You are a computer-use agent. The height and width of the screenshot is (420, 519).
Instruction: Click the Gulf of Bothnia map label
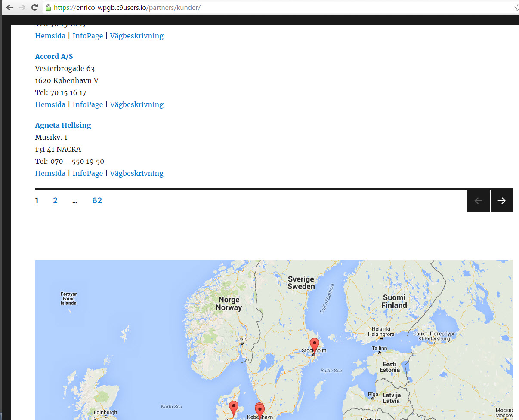pos(327,298)
